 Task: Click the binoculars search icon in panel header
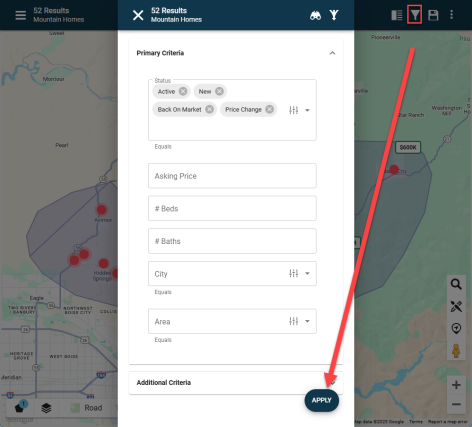pyautogui.click(x=315, y=15)
